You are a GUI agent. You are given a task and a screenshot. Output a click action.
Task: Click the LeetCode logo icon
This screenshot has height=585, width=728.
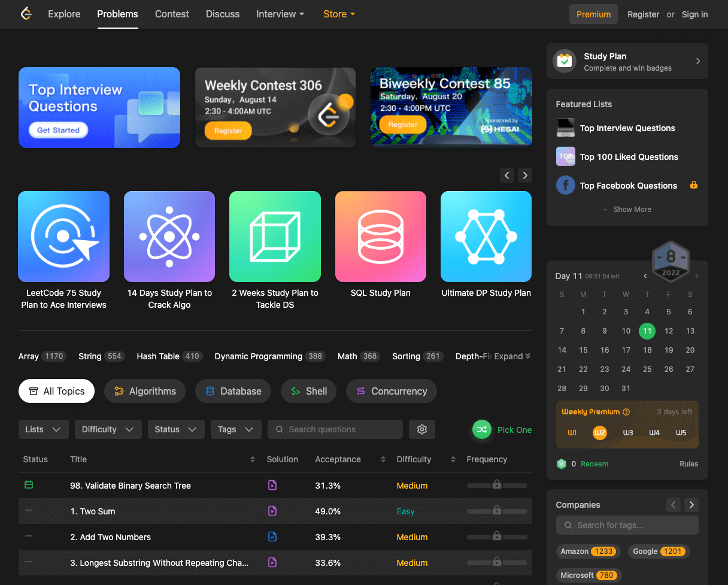[x=26, y=14]
